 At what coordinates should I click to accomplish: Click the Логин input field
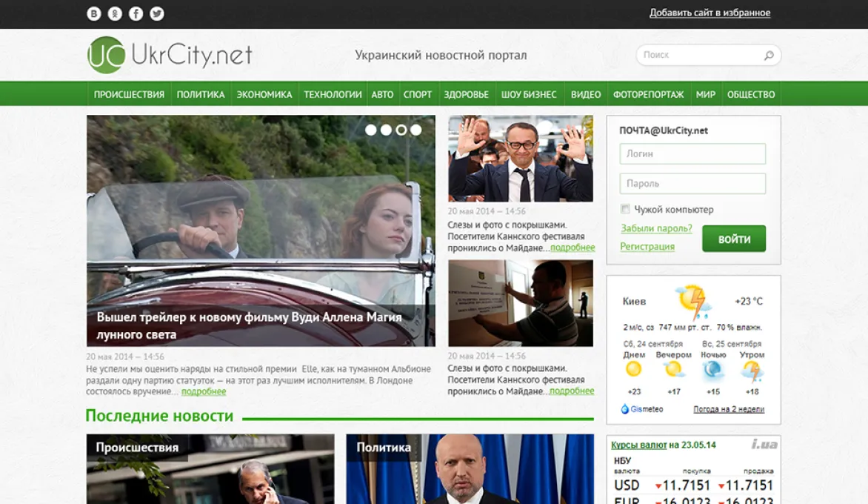point(692,153)
